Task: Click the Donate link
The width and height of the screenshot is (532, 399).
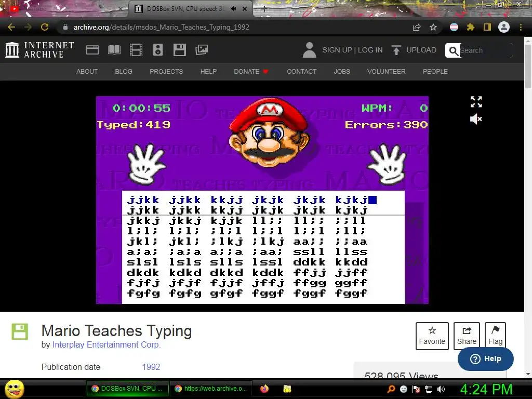Action: tap(251, 72)
